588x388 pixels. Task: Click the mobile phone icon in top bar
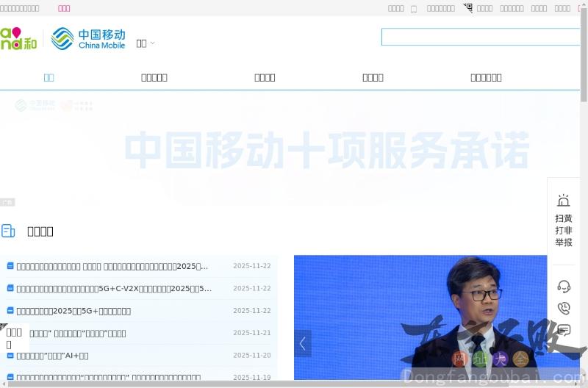[x=414, y=9]
